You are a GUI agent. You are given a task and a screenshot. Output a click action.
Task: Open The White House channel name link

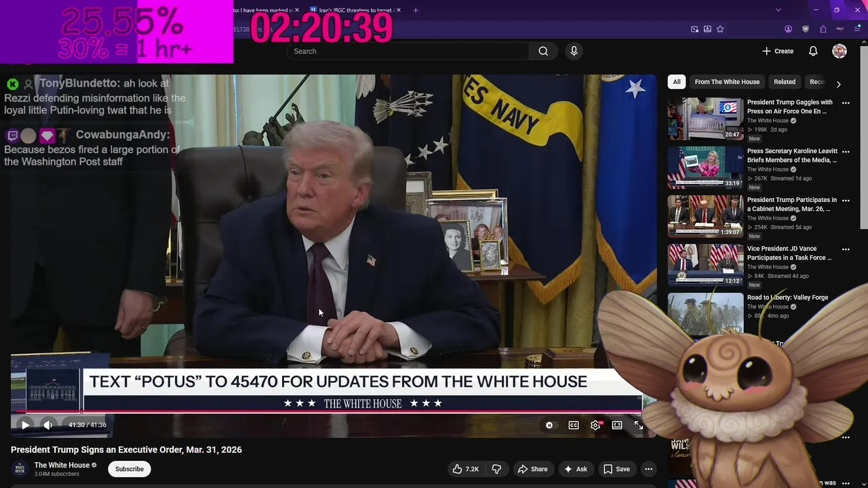pyautogui.click(x=62, y=465)
